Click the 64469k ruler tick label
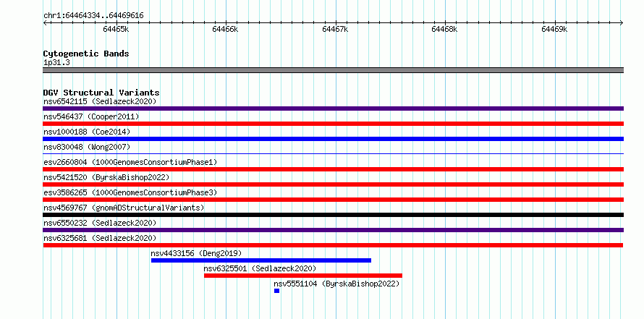This screenshot has width=644, height=319. click(x=554, y=29)
